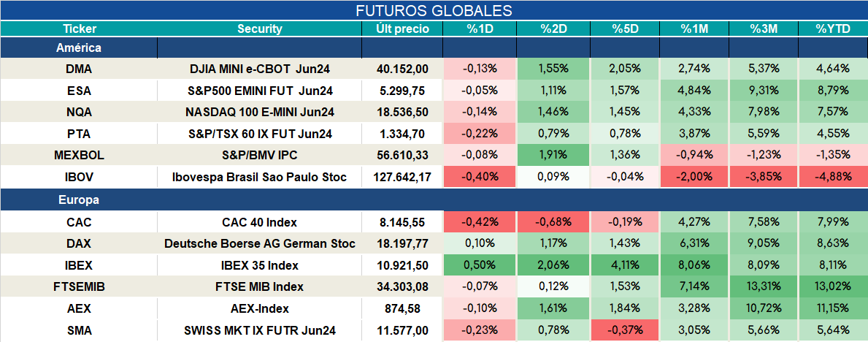This screenshot has width=868, height=342.
Task: Select the %1D column header
Action: 480,28
